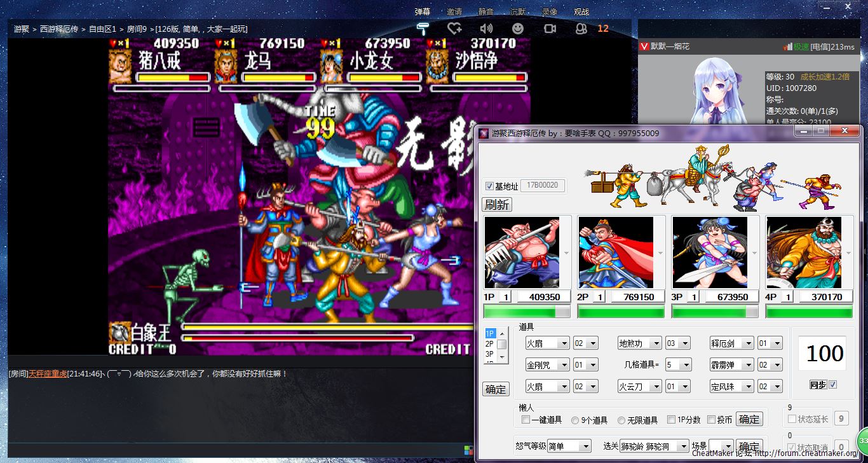Toggle the 基地址 checkbox
Viewport: 868px width, 463px height.
click(489, 186)
